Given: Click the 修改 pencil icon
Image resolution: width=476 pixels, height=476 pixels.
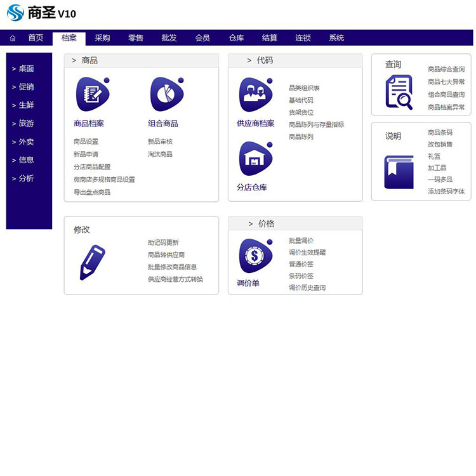Looking at the screenshot, I should tap(92, 263).
